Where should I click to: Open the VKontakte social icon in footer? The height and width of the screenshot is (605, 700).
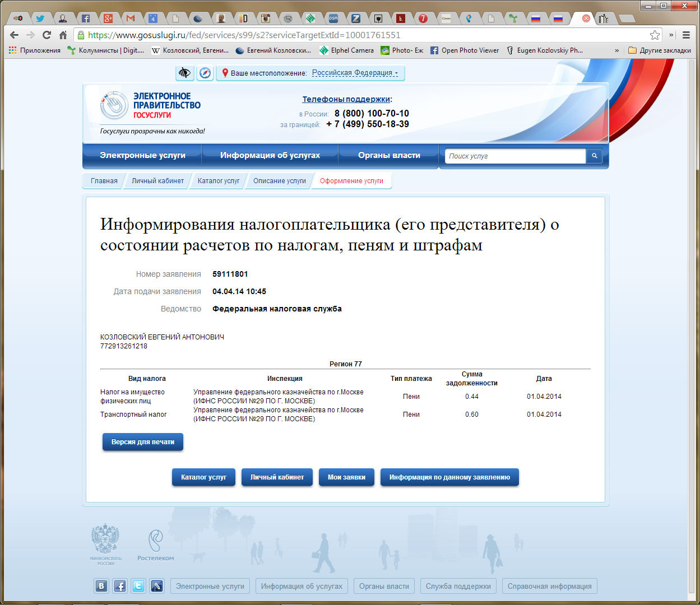101,586
